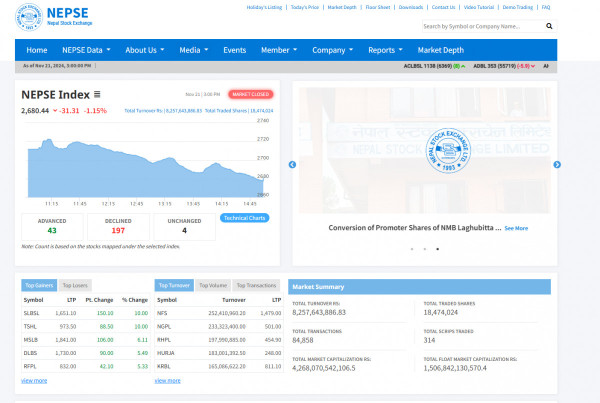600x403 pixels.
Task: Switch to the Top Losers tab
Action: pos(73,285)
